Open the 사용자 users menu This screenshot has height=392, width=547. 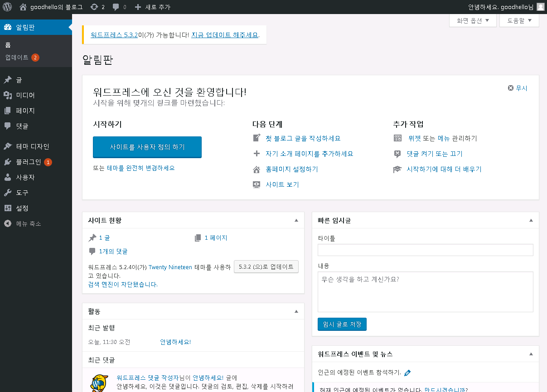point(36,177)
